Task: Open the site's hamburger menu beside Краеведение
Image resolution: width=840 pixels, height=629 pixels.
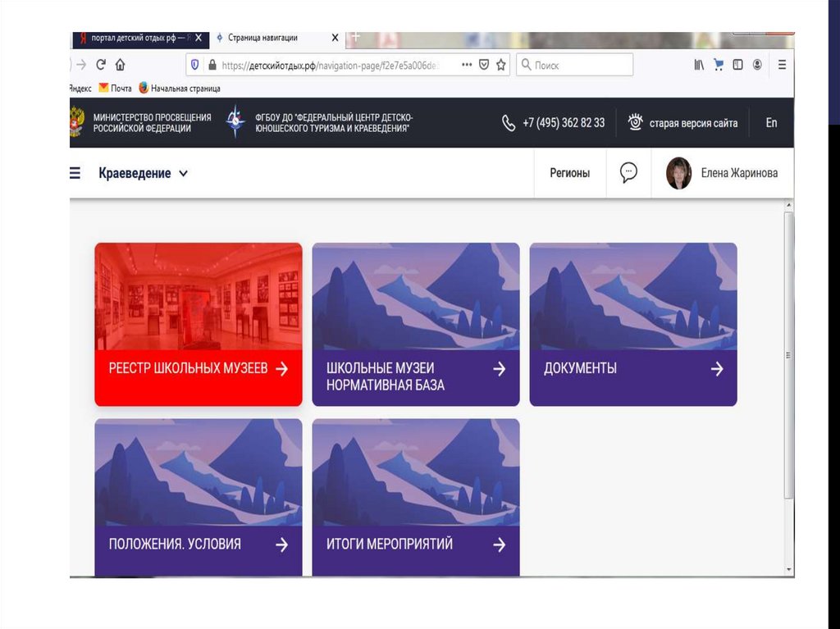Action: 75,173
